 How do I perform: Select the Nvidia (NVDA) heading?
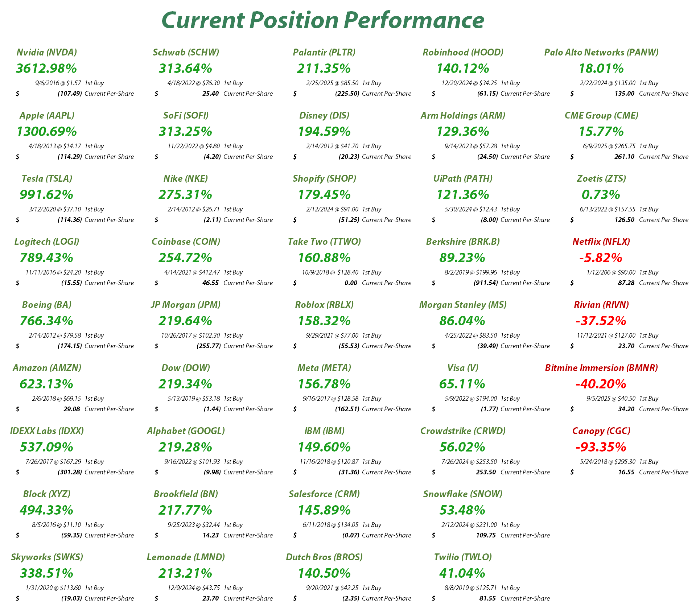[x=47, y=52]
